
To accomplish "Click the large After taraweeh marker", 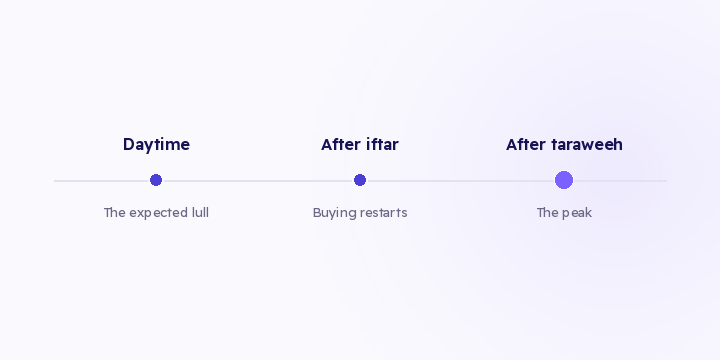I will tap(564, 180).
